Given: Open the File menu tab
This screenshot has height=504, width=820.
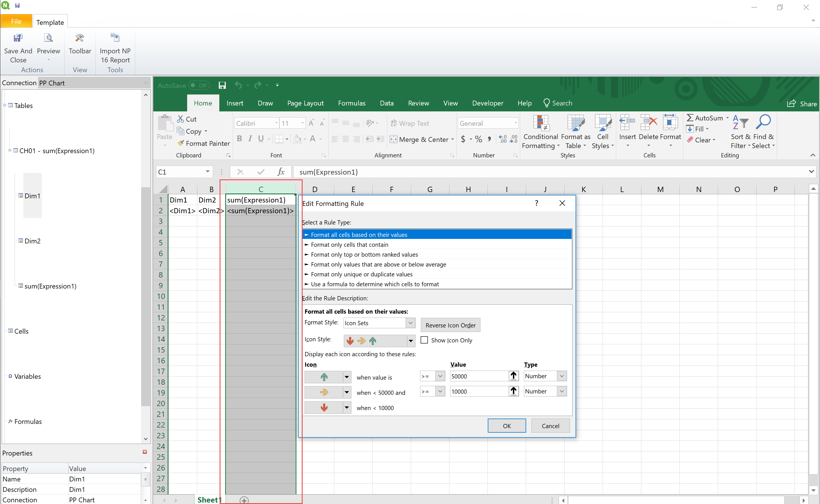Looking at the screenshot, I should (16, 21).
